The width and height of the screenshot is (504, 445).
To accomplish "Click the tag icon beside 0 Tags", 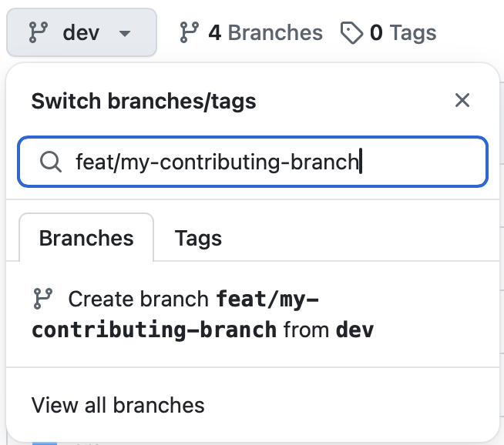I will coord(351,32).
